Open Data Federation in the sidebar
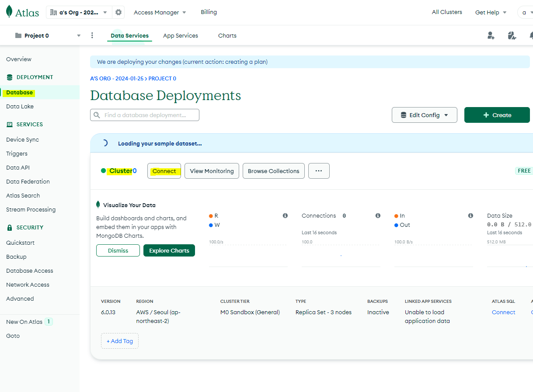533x392 pixels. [x=28, y=181]
